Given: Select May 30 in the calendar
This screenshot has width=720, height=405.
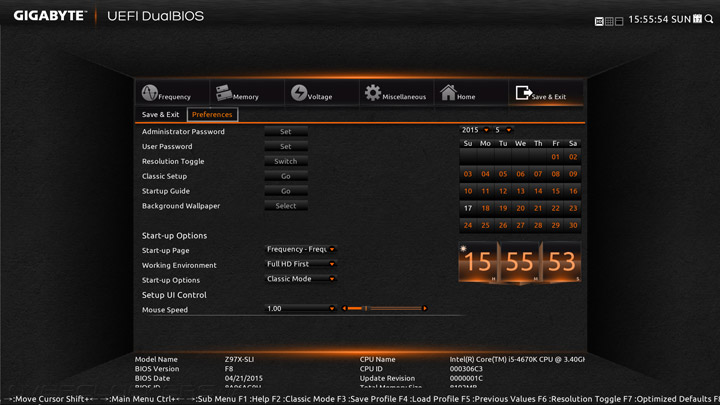Looking at the screenshot, I should pos(573,225).
